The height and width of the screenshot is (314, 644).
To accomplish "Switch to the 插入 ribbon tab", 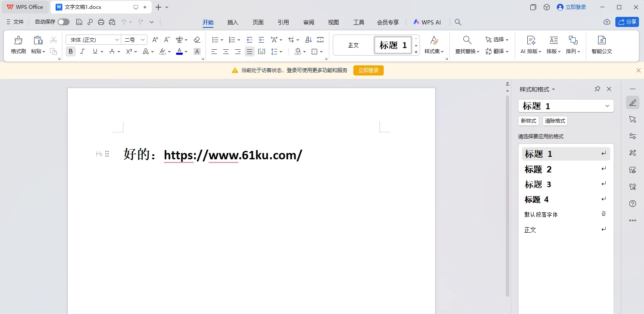I will (232, 22).
